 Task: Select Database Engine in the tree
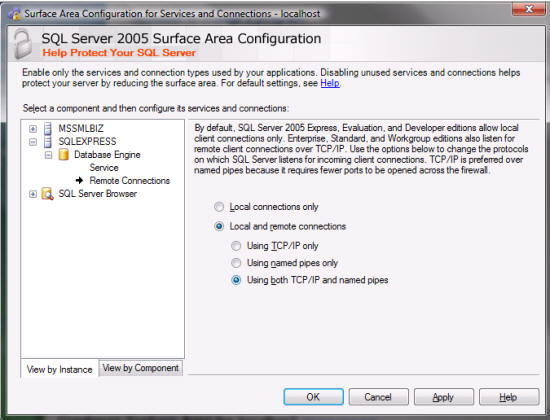click(107, 155)
